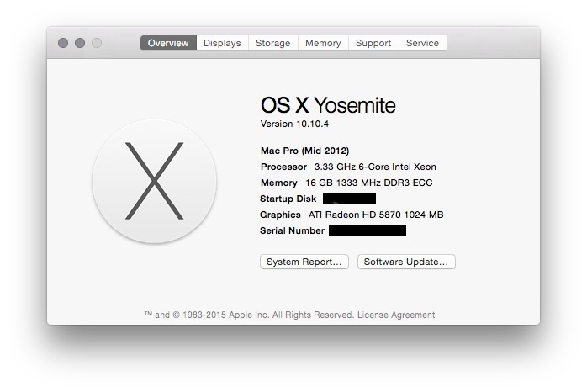Close the About This Mac window

63,43
